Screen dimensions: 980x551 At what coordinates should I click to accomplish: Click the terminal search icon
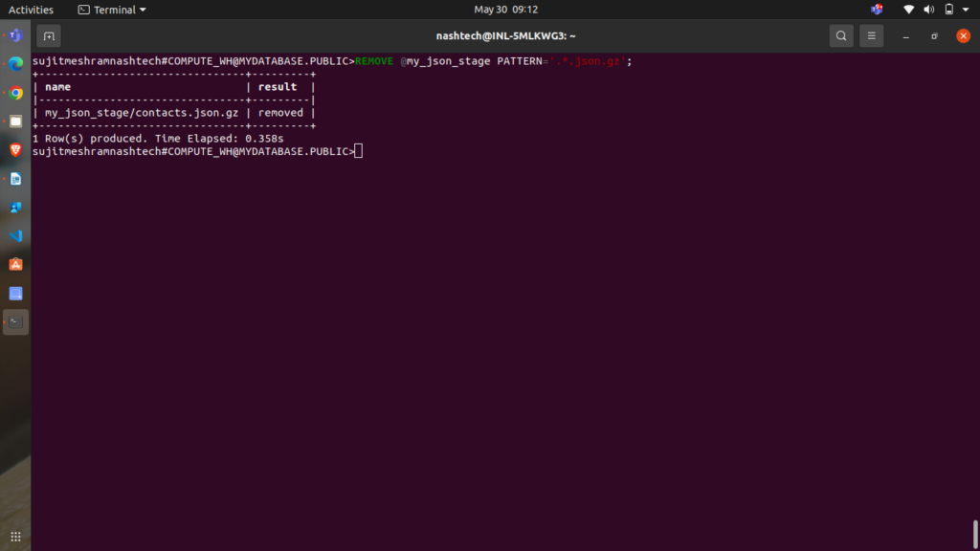(x=840, y=36)
